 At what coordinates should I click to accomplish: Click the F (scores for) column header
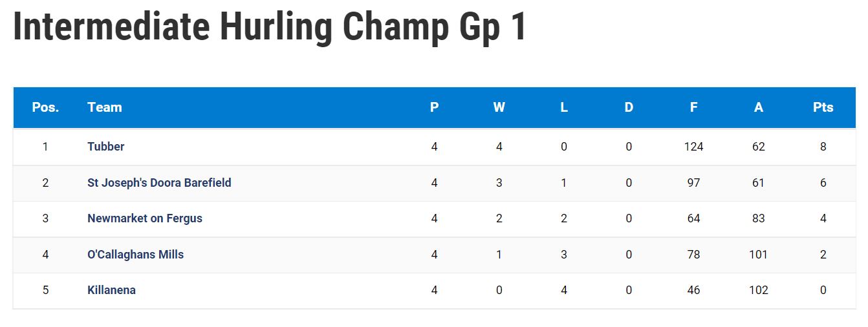pos(693,107)
